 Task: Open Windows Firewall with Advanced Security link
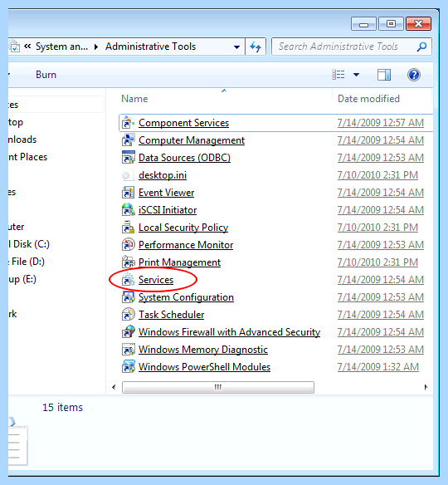coord(229,332)
